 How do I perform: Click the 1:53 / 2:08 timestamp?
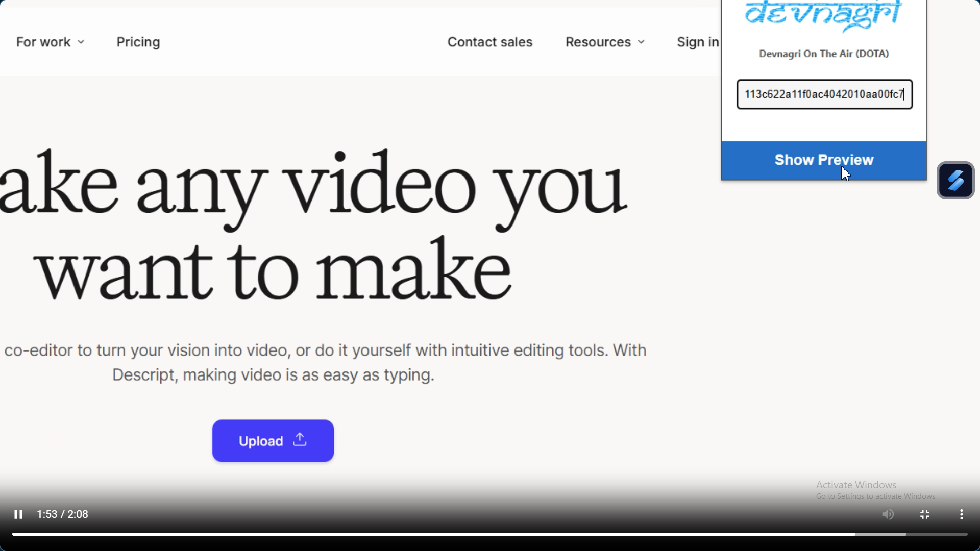point(63,514)
